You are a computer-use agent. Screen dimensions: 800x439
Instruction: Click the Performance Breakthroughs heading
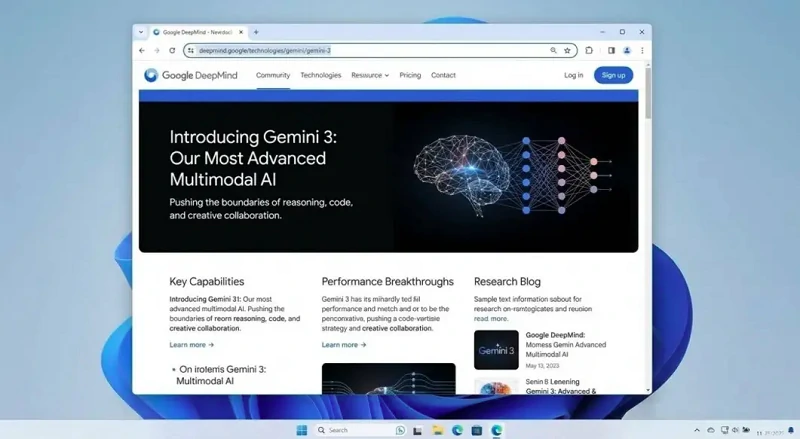click(387, 281)
